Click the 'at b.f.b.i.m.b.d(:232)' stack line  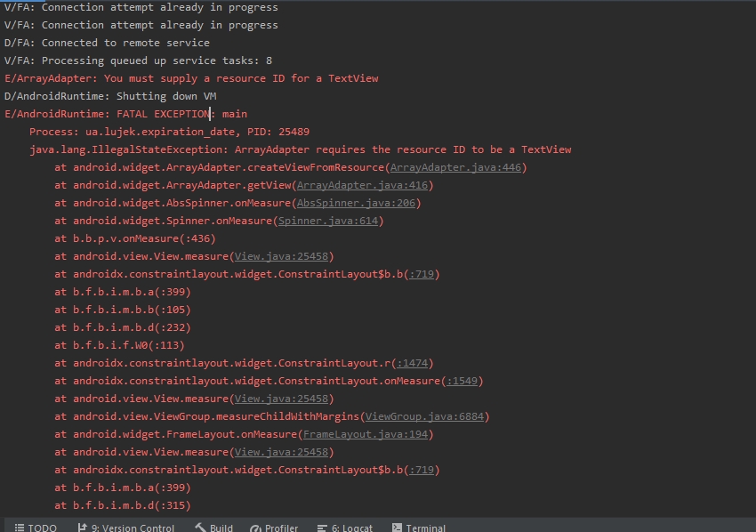point(123,327)
